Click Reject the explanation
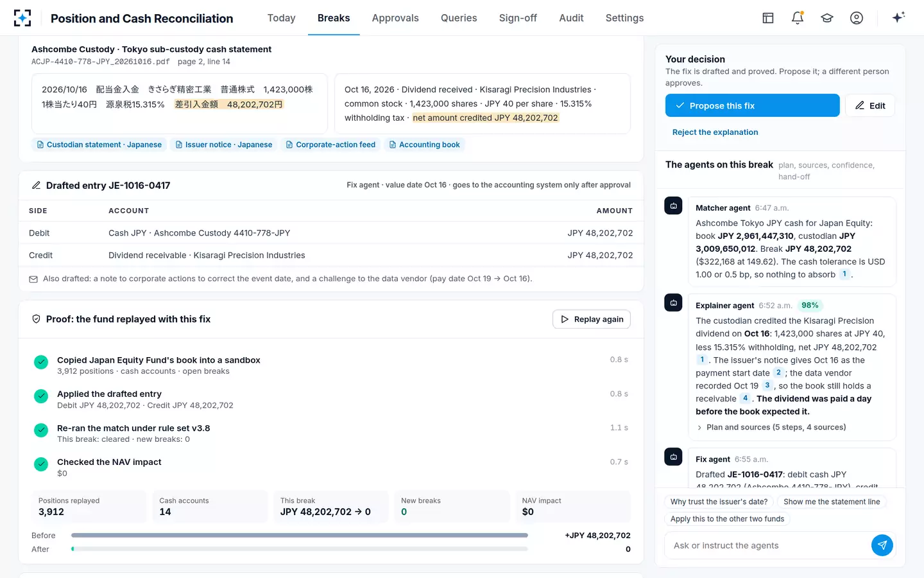924x578 pixels. (x=715, y=132)
